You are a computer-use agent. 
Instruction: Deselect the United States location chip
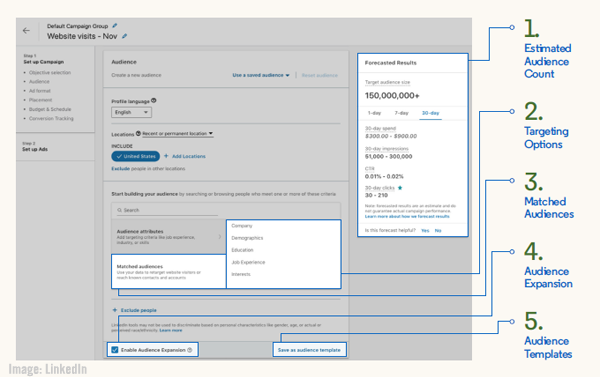pyautogui.click(x=136, y=156)
